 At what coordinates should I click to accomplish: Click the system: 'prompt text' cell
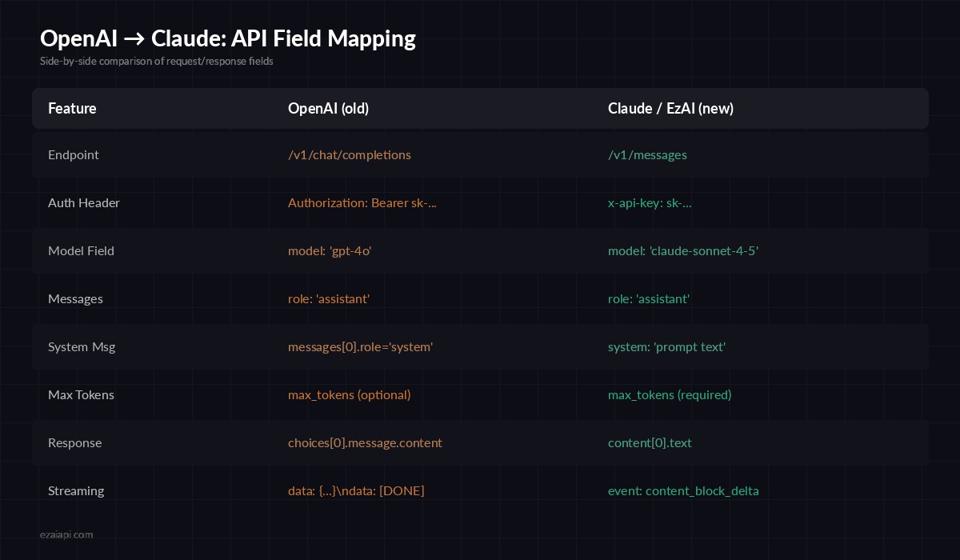click(667, 346)
